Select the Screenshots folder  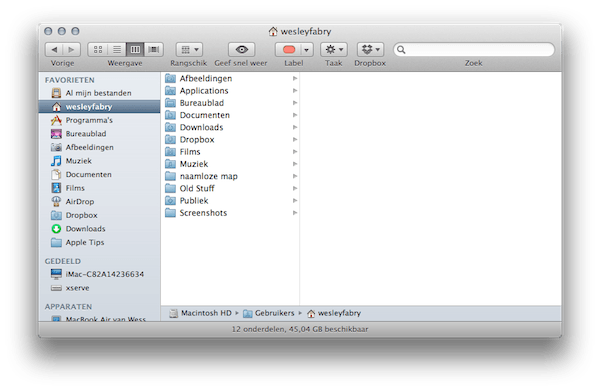click(230, 213)
